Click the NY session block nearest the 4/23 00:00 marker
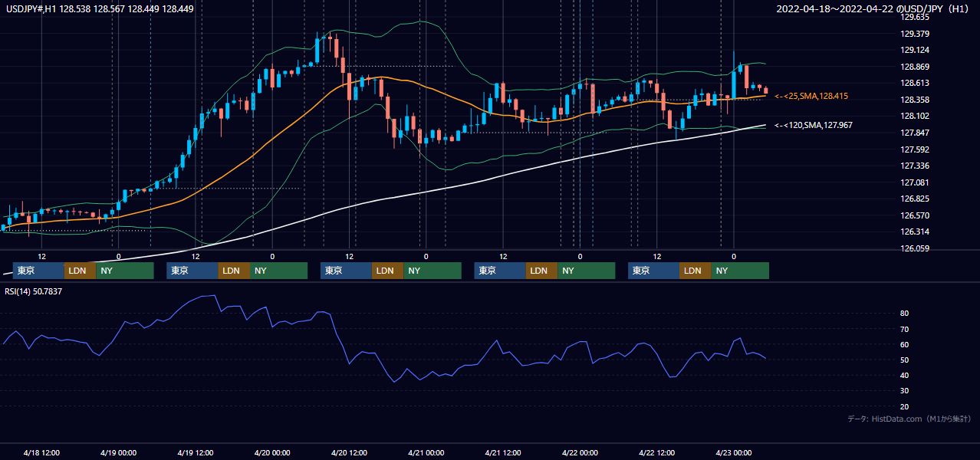 (739, 271)
